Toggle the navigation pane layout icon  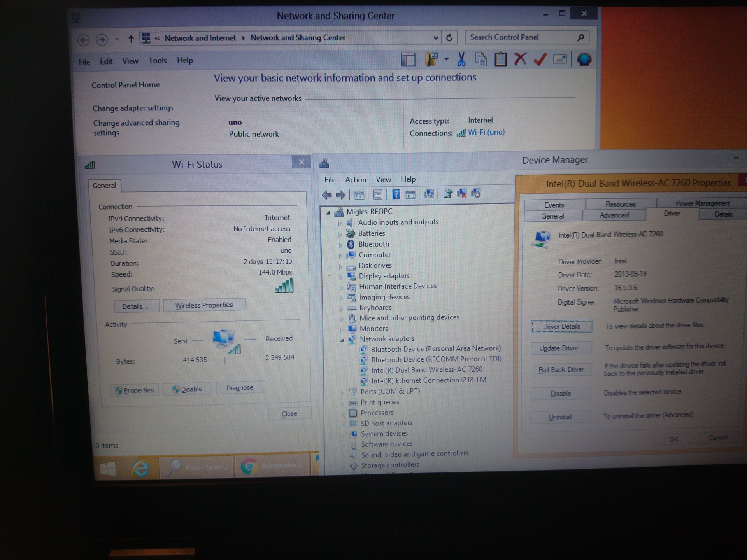coord(408,60)
